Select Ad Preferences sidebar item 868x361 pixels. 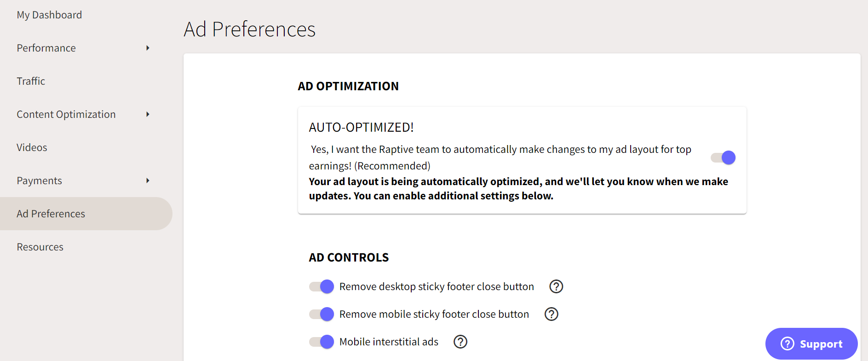pos(86,214)
